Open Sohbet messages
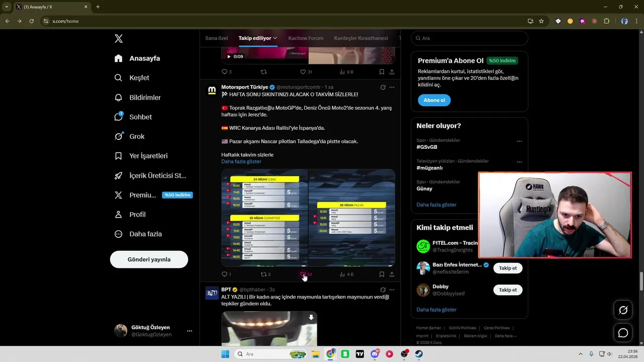 tap(133, 117)
